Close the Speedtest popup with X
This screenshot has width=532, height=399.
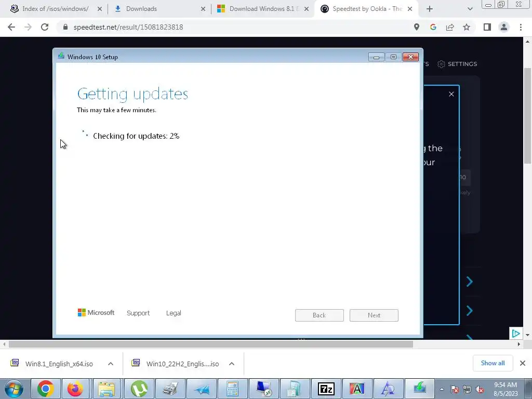pos(451,94)
